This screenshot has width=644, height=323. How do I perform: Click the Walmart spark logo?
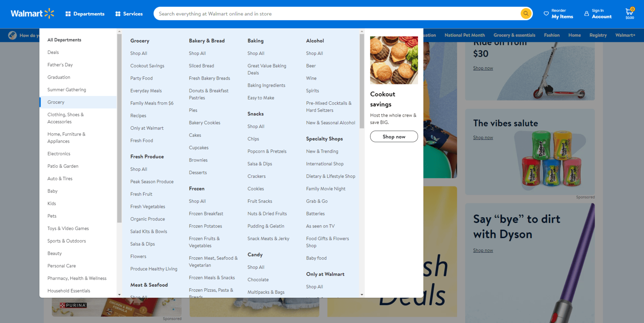(49, 13)
